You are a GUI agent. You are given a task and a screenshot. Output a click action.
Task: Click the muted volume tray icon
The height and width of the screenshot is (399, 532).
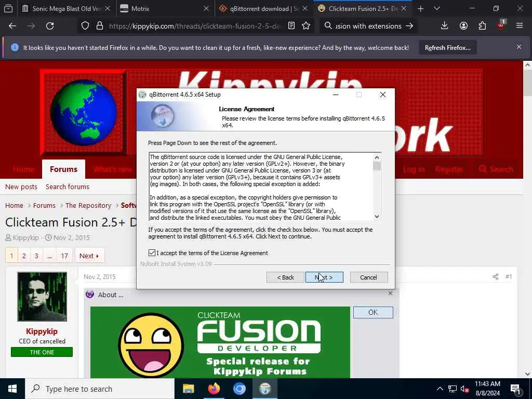(464, 389)
